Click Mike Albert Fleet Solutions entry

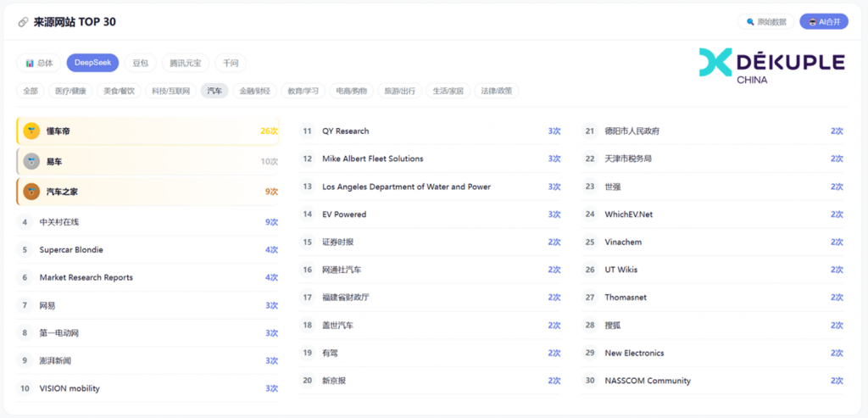click(430, 159)
